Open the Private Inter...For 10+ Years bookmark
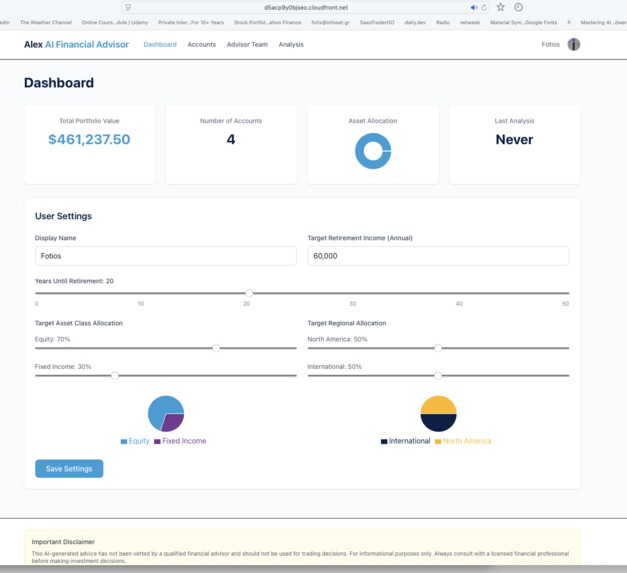The height and width of the screenshot is (573, 627). [x=191, y=22]
